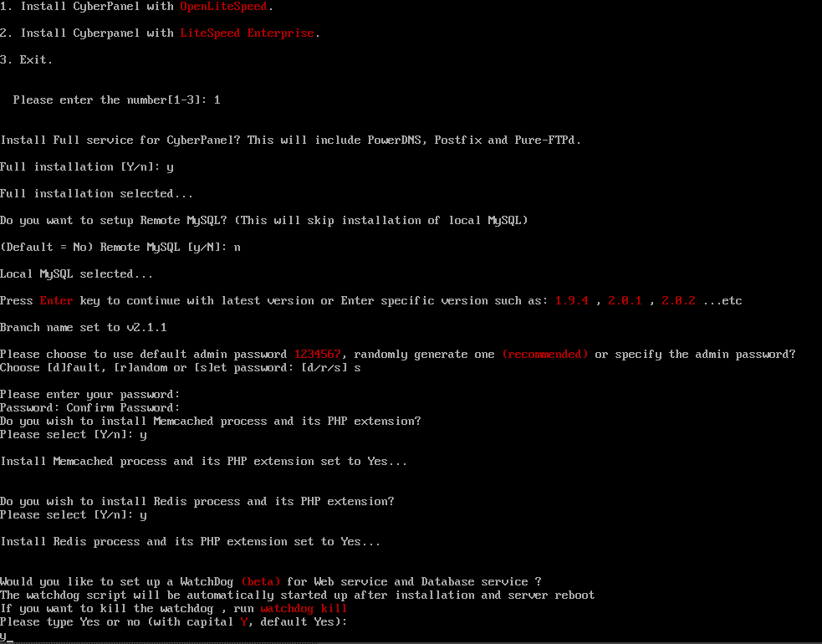Click the red default password 1234567
This screenshot has height=644, width=822.
[x=317, y=354]
